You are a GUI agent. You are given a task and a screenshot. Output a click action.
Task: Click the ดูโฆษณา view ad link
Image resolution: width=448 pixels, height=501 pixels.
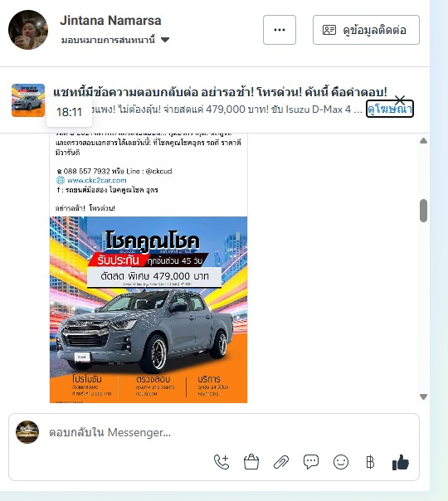(x=390, y=109)
